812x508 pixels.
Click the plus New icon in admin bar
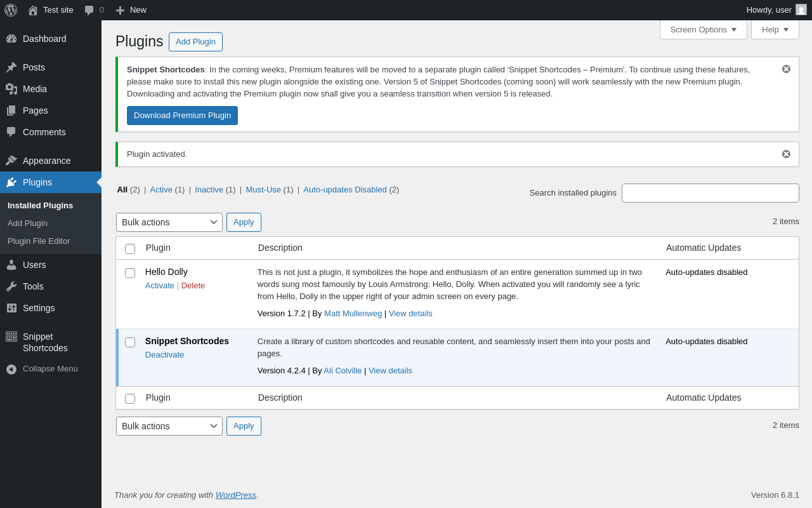click(120, 10)
